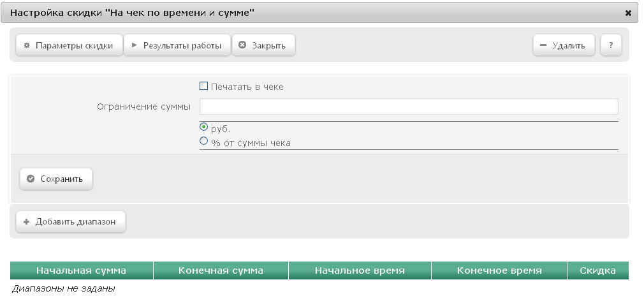Click the Начальное время column header

coord(360,270)
